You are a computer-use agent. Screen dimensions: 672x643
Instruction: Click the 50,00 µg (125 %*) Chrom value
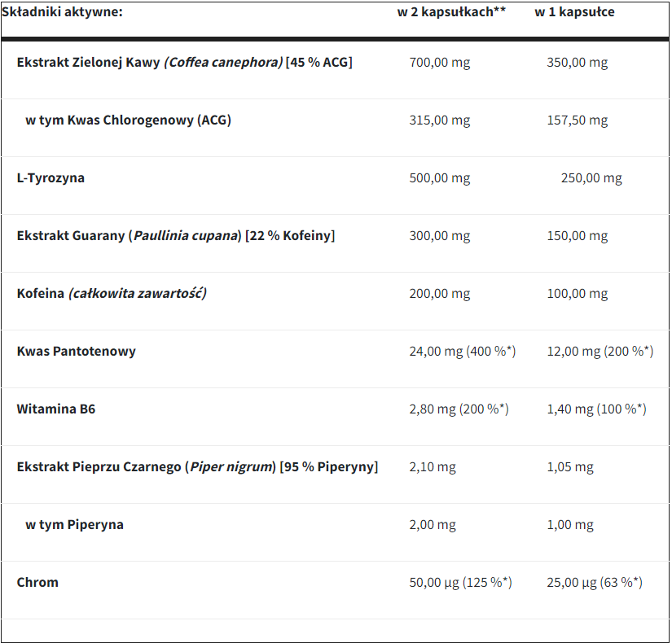pyautogui.click(x=460, y=583)
